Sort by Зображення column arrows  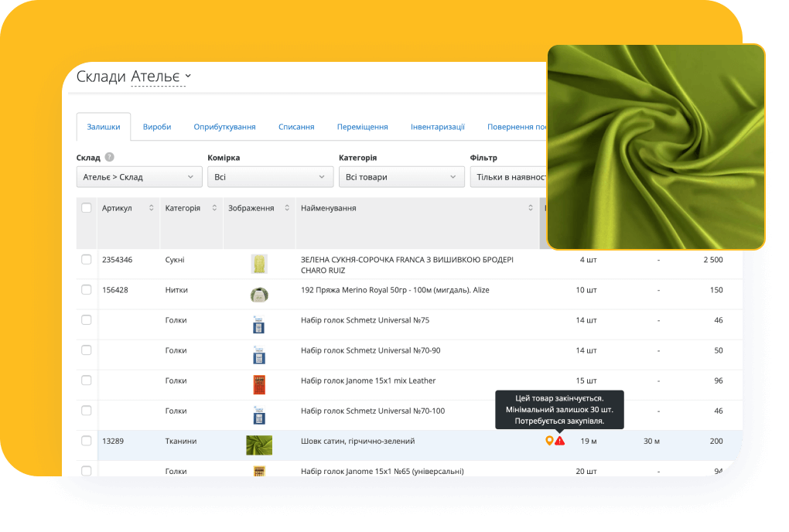[x=287, y=208]
